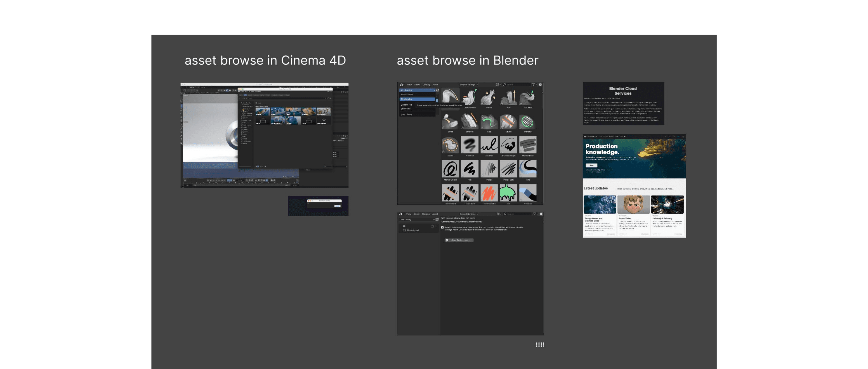Click the editor type icon in the asset browser corner
This screenshot has width=868, height=369.
coord(402,85)
